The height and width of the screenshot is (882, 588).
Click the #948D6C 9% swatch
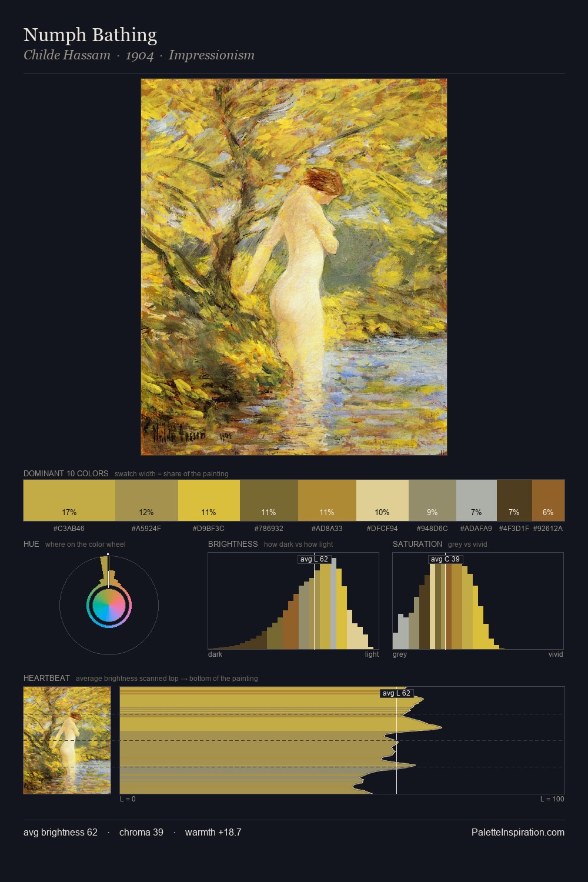click(432, 500)
